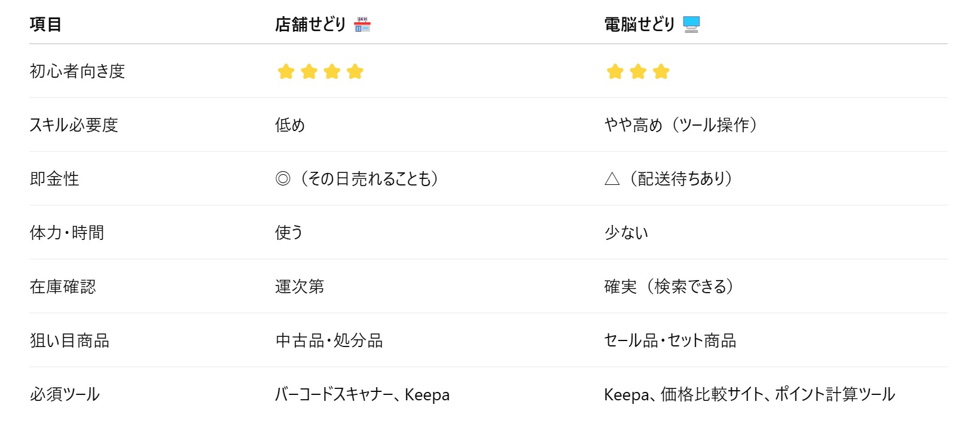Image resolution: width=980 pixels, height=438 pixels.
Task: Select the 初心者向き度 row label
Action: pyautogui.click(x=77, y=71)
